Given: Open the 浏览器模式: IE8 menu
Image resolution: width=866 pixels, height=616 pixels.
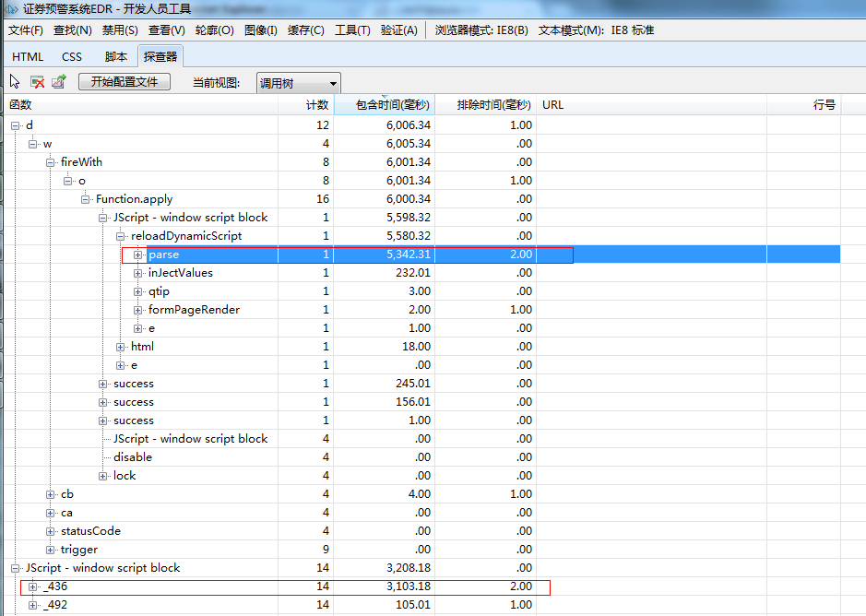Looking at the screenshot, I should click(481, 30).
